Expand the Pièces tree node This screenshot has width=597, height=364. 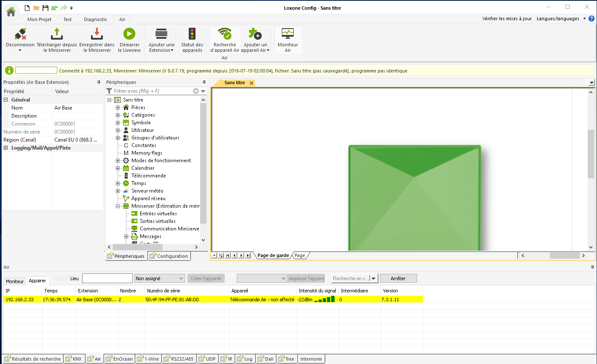click(x=118, y=107)
